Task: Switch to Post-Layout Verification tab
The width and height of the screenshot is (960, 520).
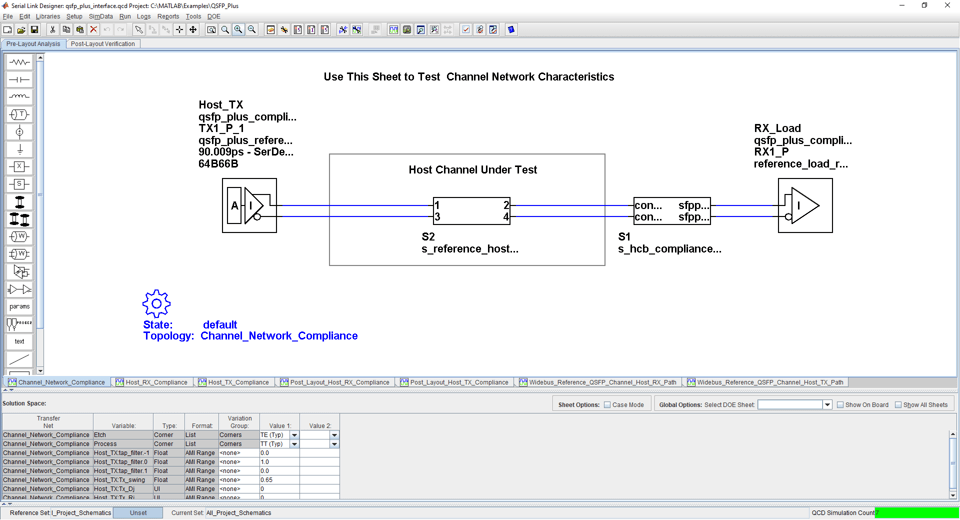Action: [x=103, y=44]
